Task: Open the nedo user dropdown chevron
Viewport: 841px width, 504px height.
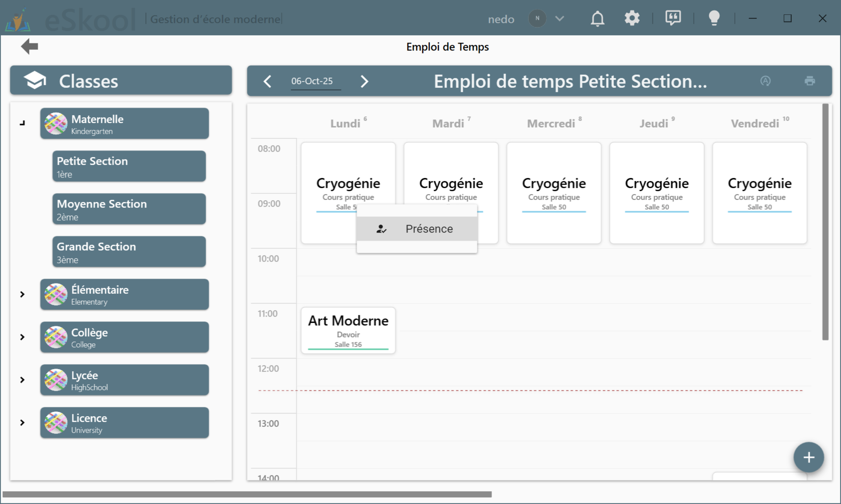Action: (x=560, y=18)
